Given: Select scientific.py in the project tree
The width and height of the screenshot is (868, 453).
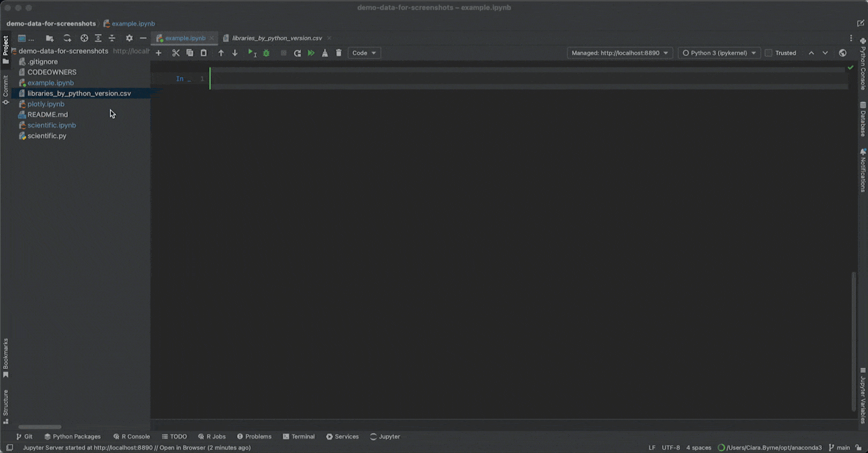Looking at the screenshot, I should 47,136.
